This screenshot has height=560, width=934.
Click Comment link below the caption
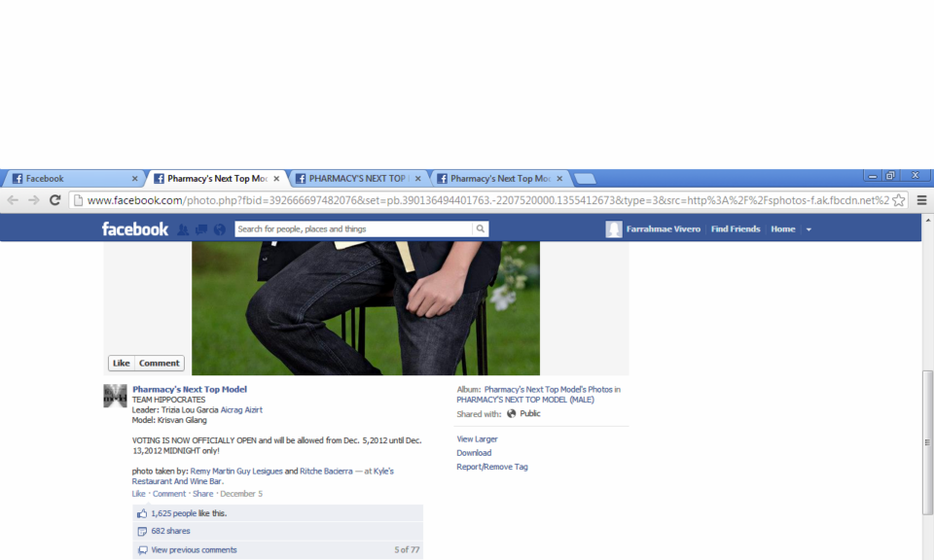click(169, 494)
